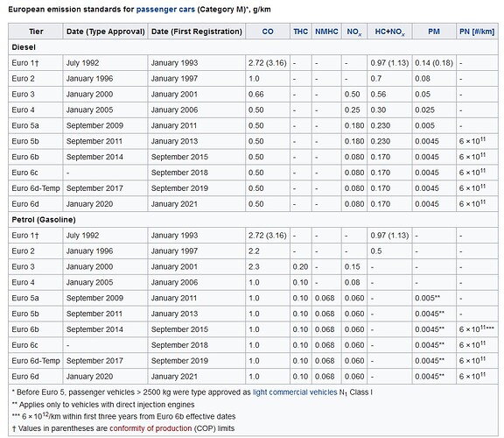
Task: Click the diesel Euro 6d-Temp tier cell
Action: pyautogui.click(x=36, y=188)
